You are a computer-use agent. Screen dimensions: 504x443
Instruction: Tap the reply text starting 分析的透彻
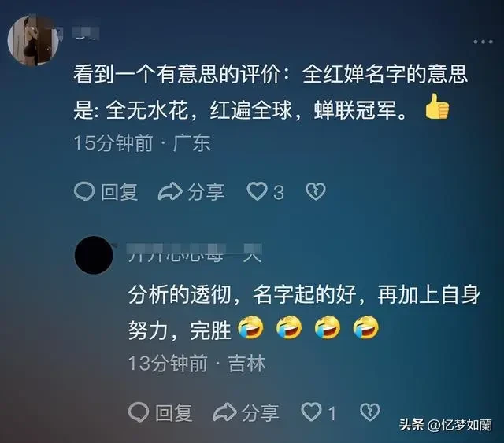coord(304,312)
